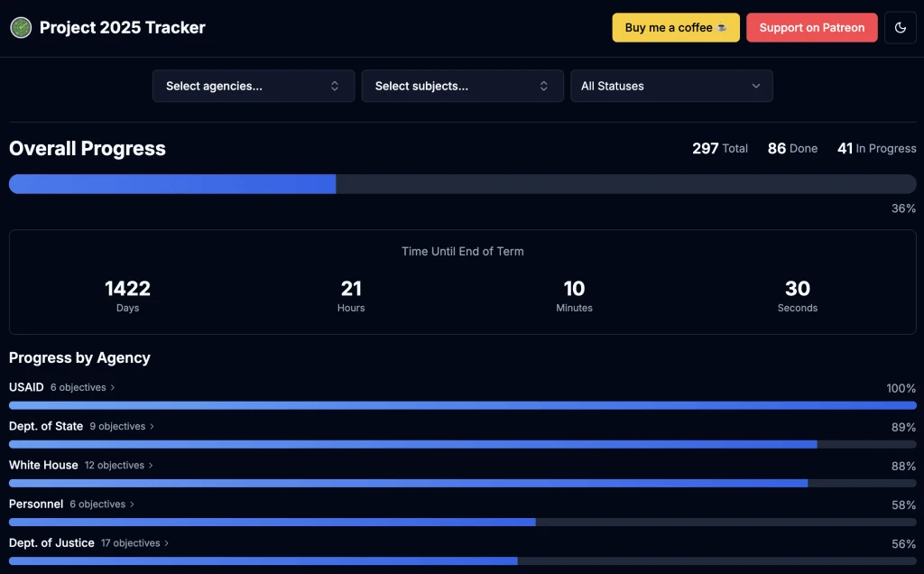The image size is (924, 574).
Task: Expand Dept. of Justice 17 objectives
Action: pos(135,542)
